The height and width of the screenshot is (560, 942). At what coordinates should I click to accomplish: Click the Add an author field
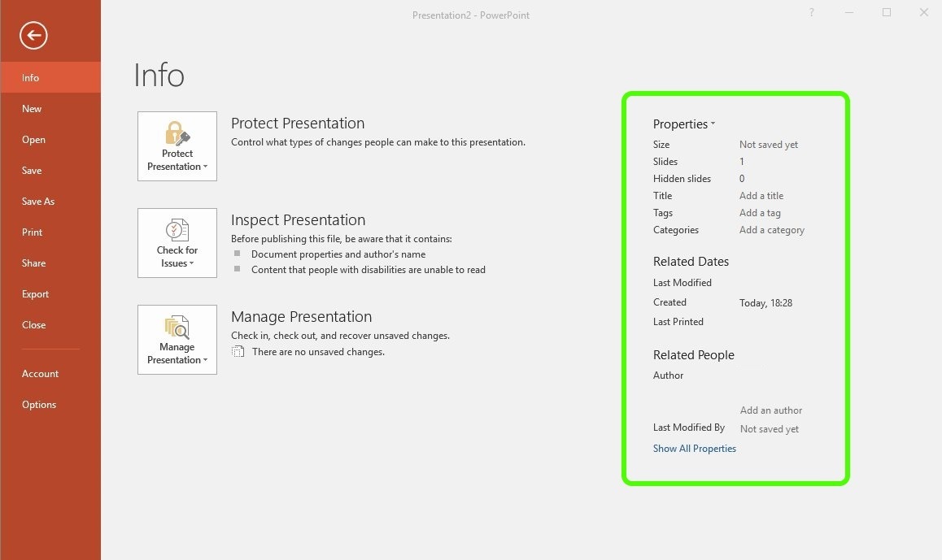point(771,410)
